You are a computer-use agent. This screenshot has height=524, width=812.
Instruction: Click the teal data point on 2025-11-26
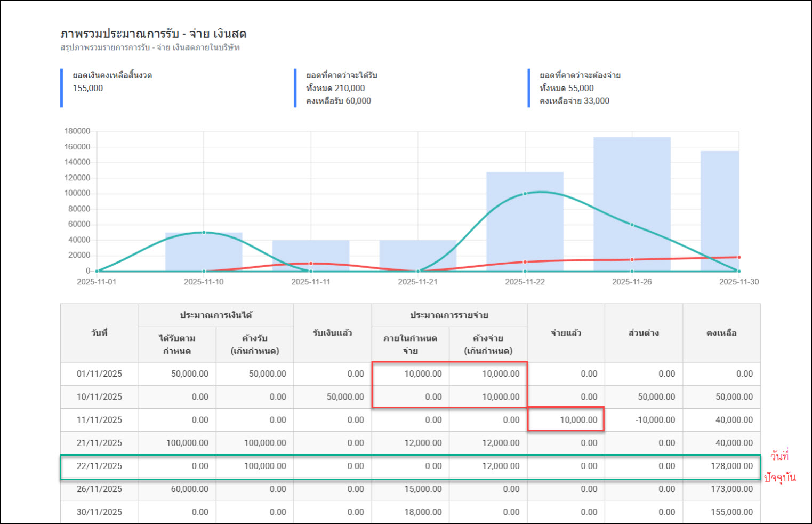click(x=632, y=225)
